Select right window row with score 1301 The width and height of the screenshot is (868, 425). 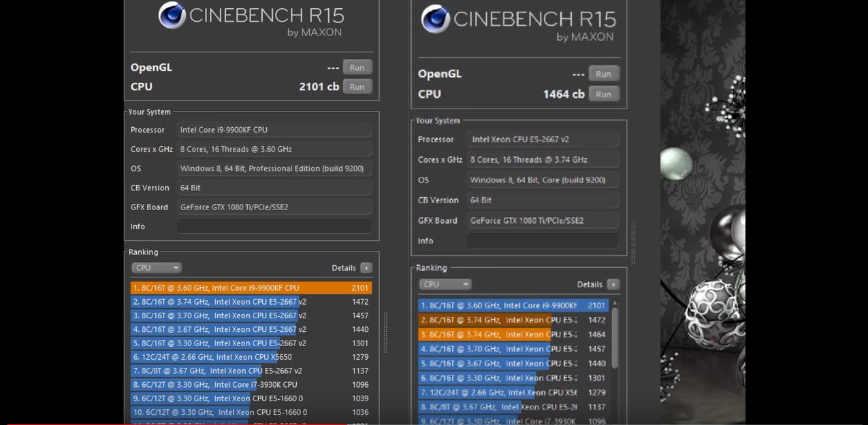(513, 378)
